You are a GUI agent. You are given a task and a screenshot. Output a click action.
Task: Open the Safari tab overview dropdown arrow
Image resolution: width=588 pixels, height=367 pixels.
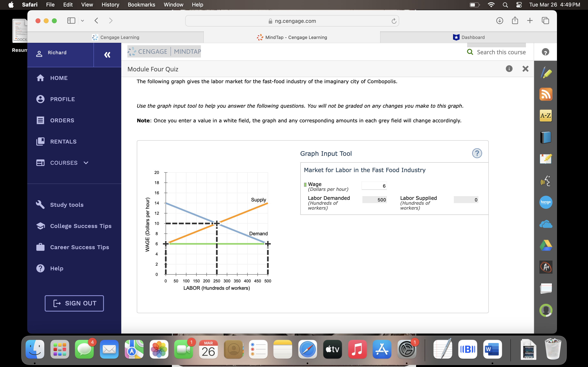click(82, 21)
